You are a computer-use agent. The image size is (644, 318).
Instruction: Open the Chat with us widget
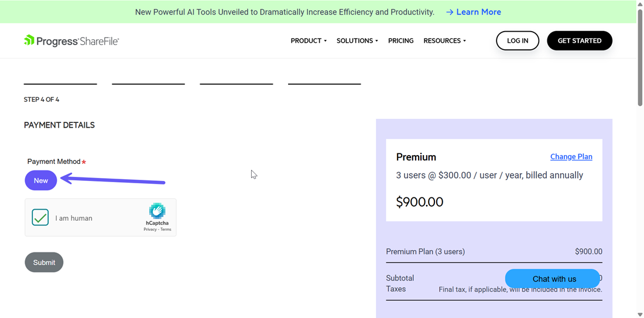tap(553, 279)
